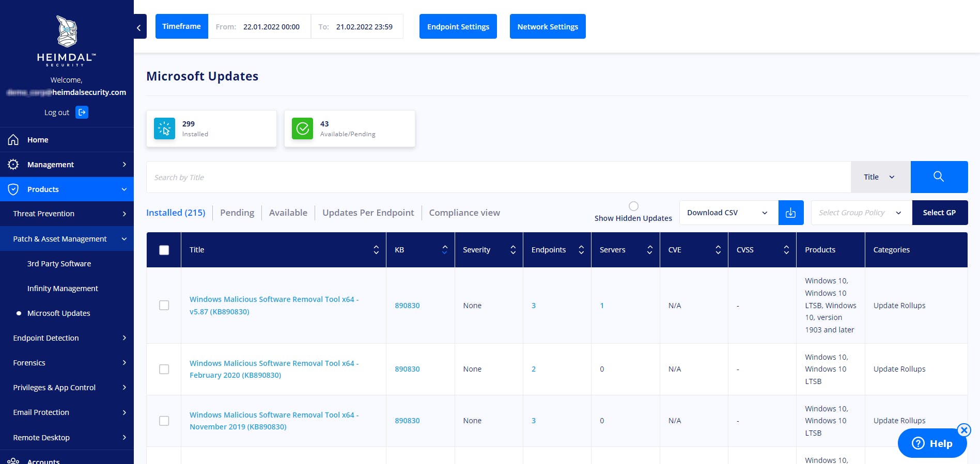Sort the table by Severity column
This screenshot has width=980, height=464.
click(x=512, y=250)
